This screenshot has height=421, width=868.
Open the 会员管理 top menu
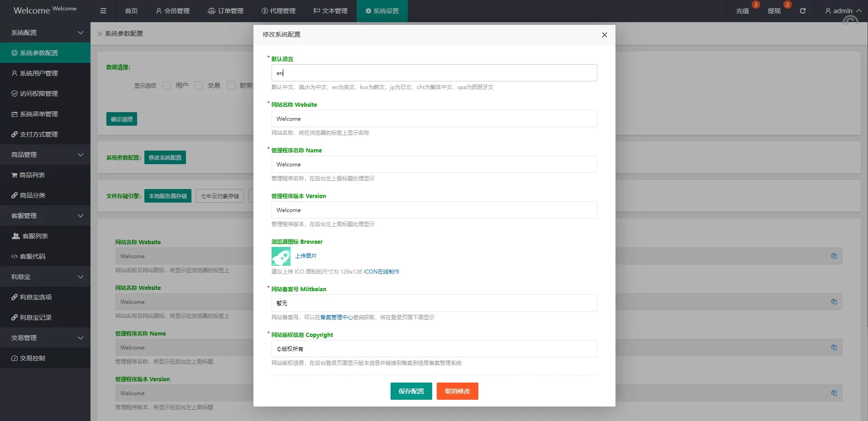click(172, 11)
